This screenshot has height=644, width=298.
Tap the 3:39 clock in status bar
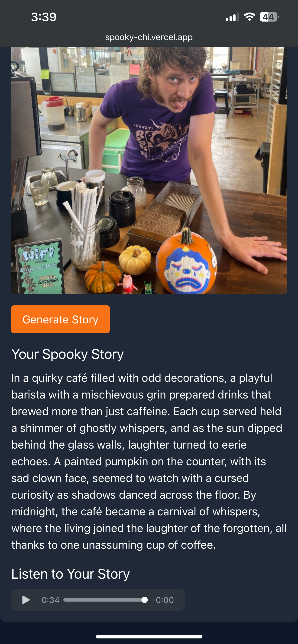[x=44, y=17]
